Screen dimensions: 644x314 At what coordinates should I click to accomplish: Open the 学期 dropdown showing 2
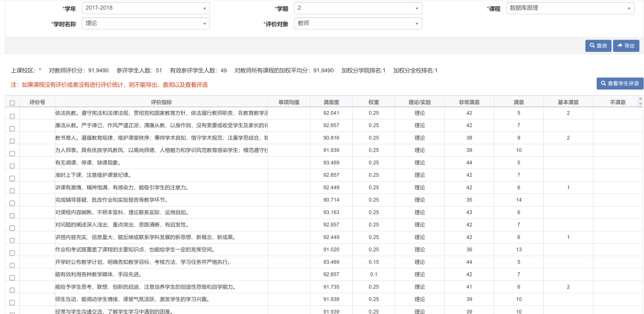(x=358, y=8)
